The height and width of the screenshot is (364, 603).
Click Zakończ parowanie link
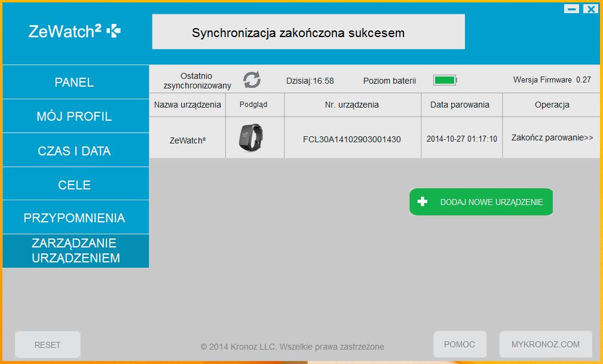[552, 137]
